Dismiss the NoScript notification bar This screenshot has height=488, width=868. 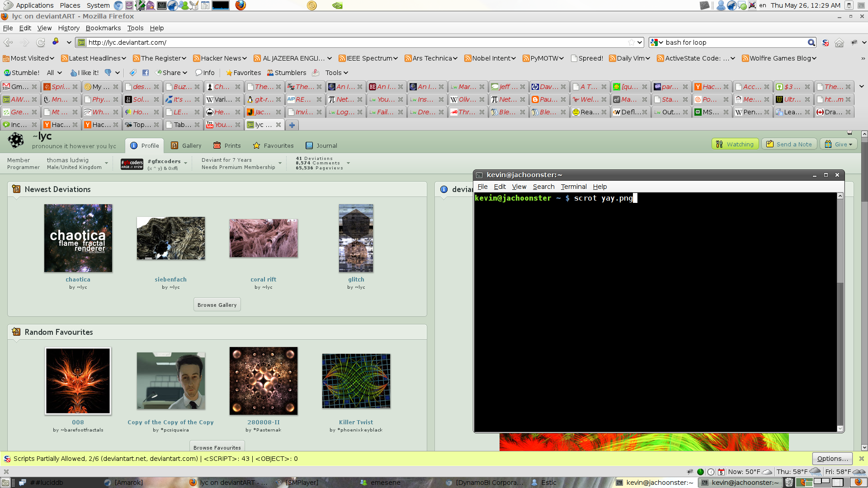(x=862, y=459)
